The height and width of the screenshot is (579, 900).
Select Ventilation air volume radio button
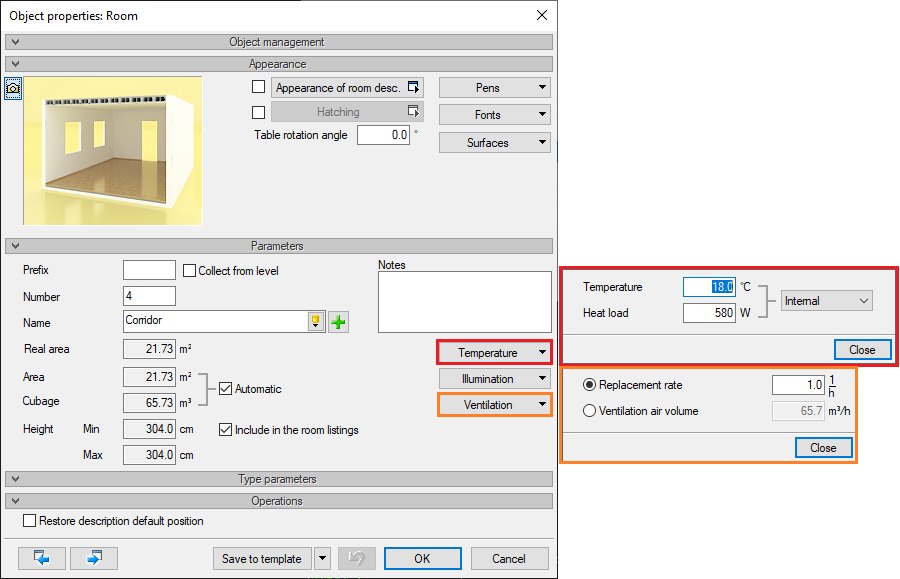point(589,411)
